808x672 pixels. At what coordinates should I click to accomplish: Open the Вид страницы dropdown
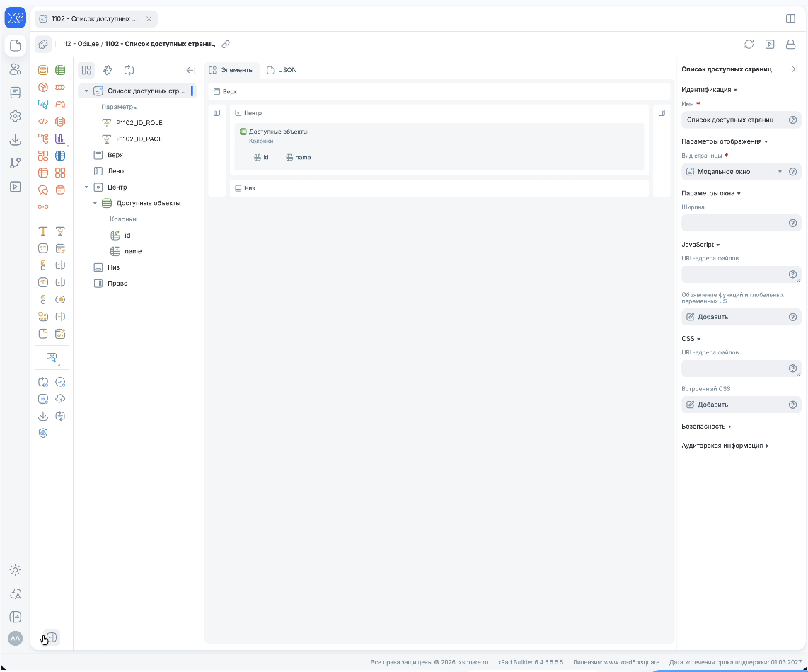(x=734, y=172)
